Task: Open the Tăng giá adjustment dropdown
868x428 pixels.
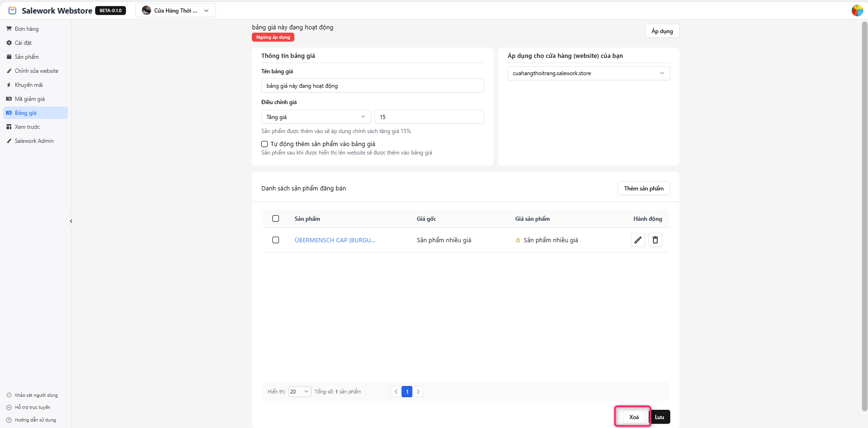Action: (316, 117)
